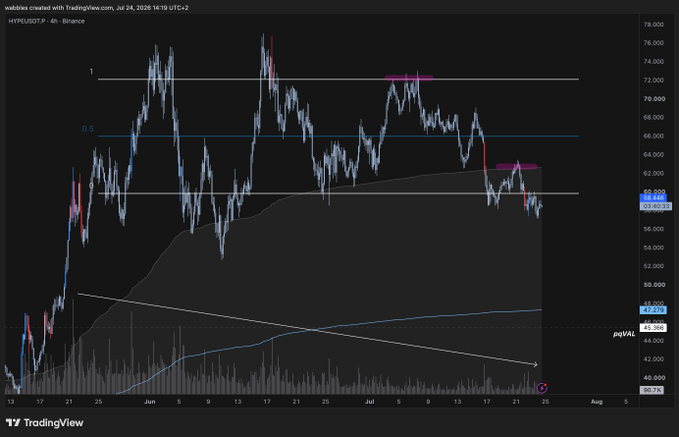Screen dimensions: 679x437
Task: Click the 78.000 price axis label
Action: click(x=653, y=25)
